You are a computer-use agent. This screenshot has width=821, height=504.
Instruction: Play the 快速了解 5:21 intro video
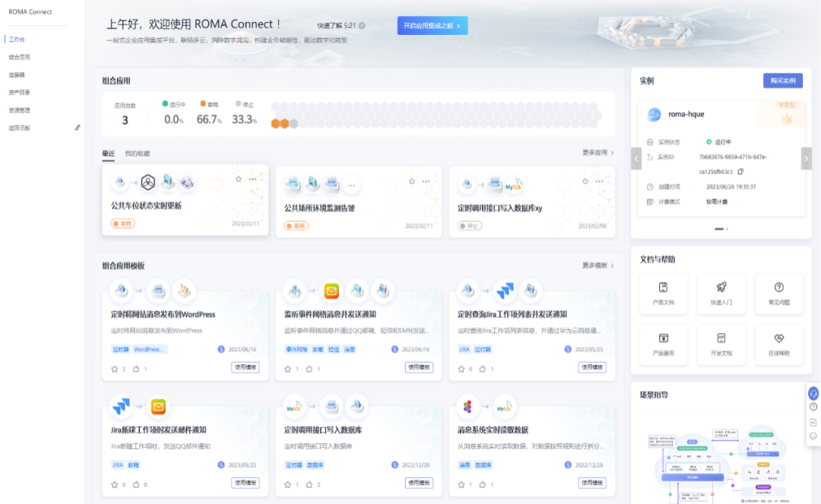coord(362,26)
